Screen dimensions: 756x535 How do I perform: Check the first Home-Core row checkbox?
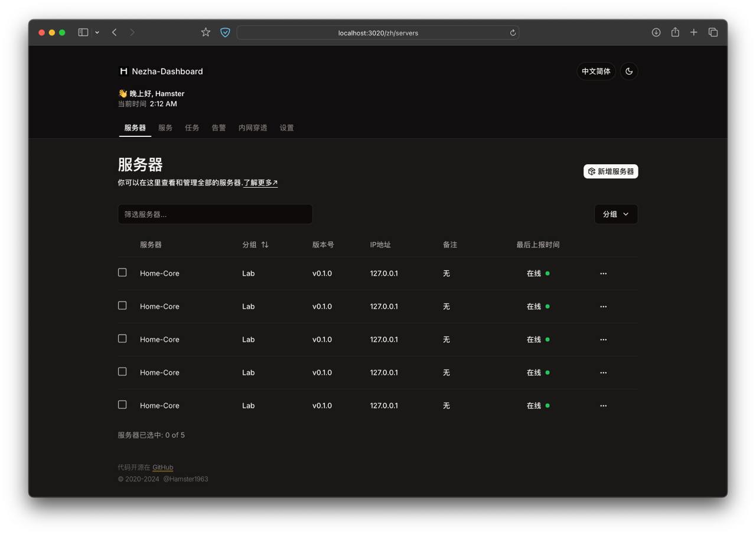(122, 273)
